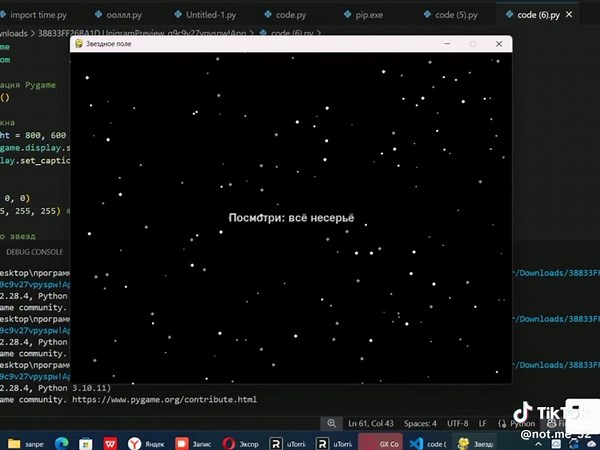The height and width of the screenshot is (450, 600).
Task: Change the LF end-of-line setting
Action: [483, 423]
